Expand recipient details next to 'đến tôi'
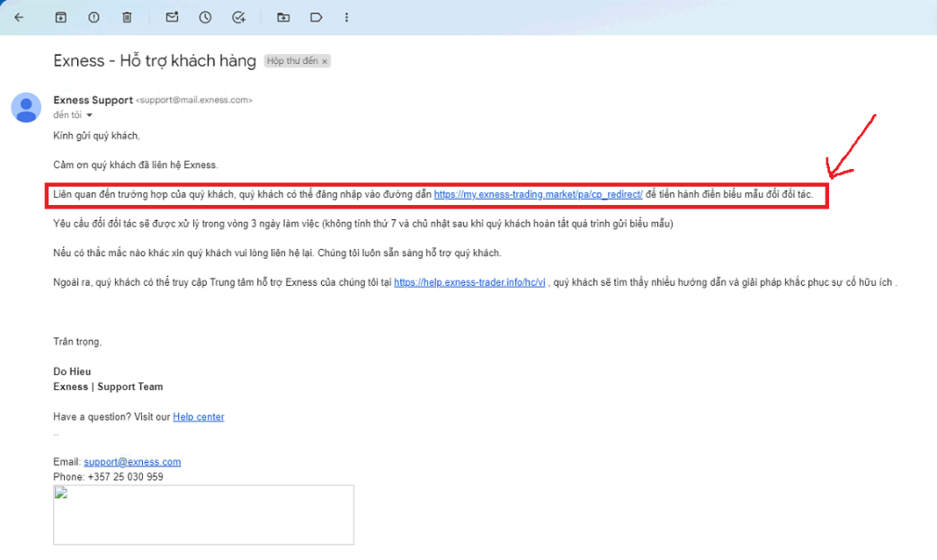 pyautogui.click(x=89, y=115)
